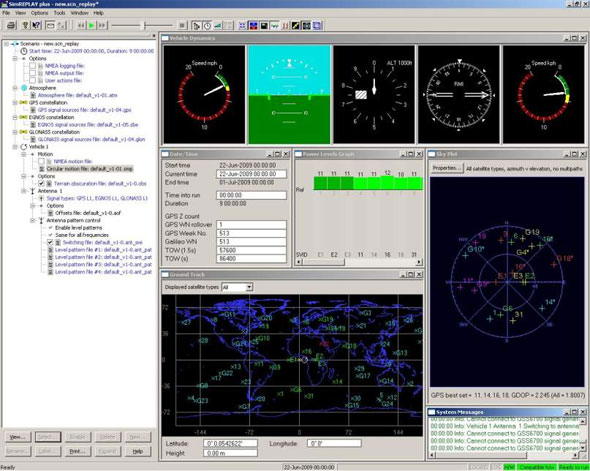Click the clock icon beside Start time

(24, 51)
